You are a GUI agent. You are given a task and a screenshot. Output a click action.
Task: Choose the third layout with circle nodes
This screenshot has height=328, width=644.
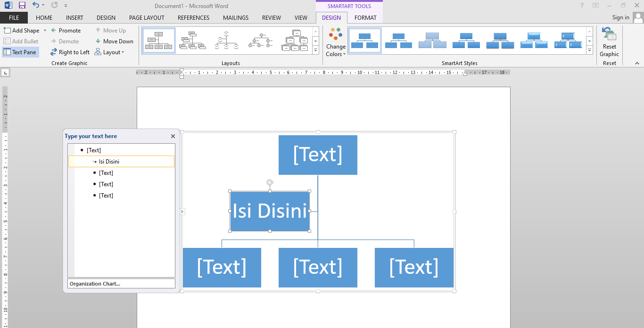pyautogui.click(x=227, y=41)
